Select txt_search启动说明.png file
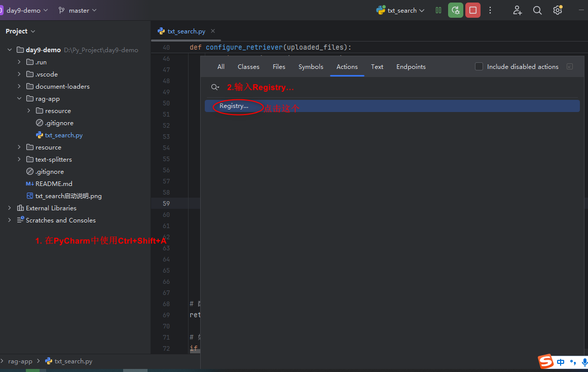The width and height of the screenshot is (588, 372). [x=68, y=196]
